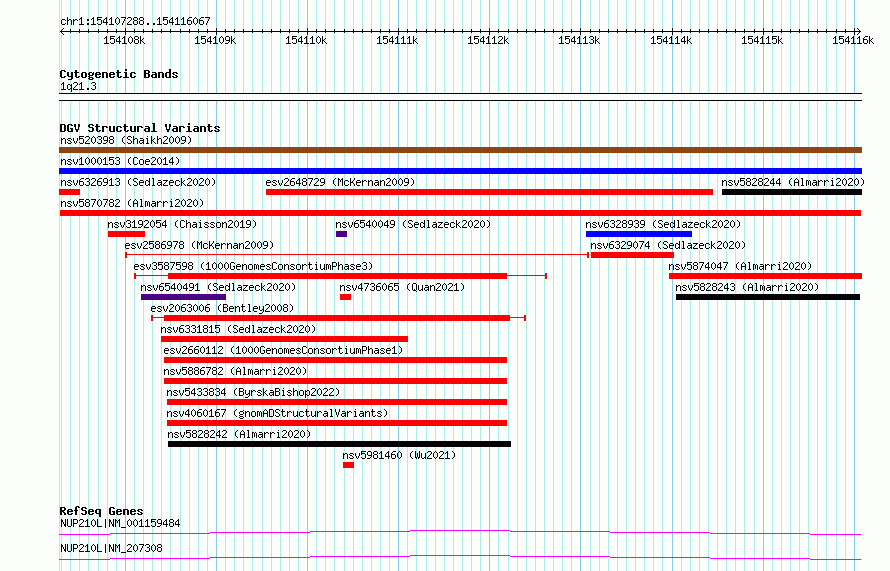890x571 pixels.
Task: Select the 1q21.3 band label
Action: pos(78,87)
